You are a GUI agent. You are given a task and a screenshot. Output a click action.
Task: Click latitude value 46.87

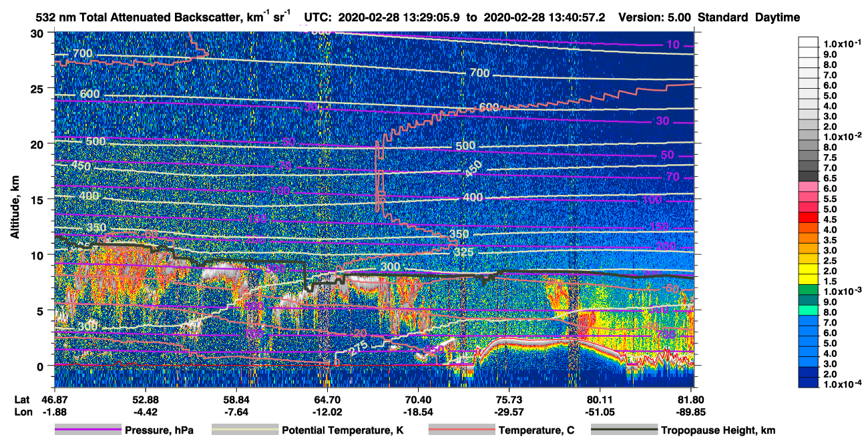[55, 399]
